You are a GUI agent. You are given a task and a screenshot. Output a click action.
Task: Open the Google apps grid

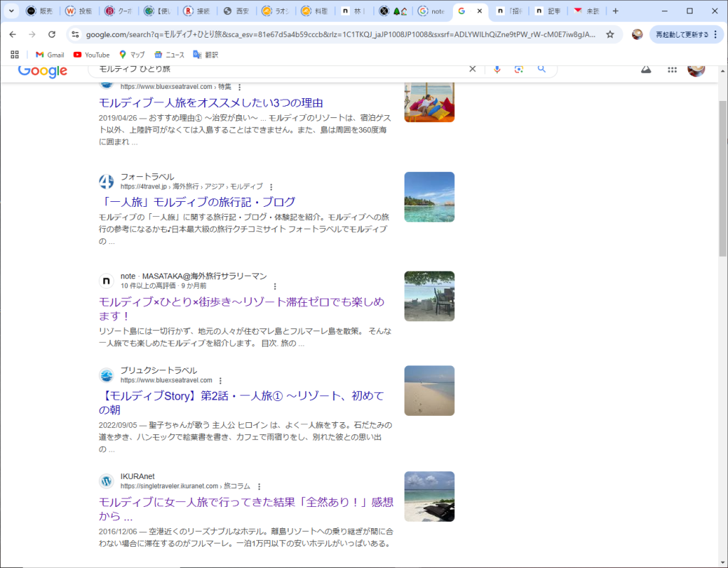point(672,70)
